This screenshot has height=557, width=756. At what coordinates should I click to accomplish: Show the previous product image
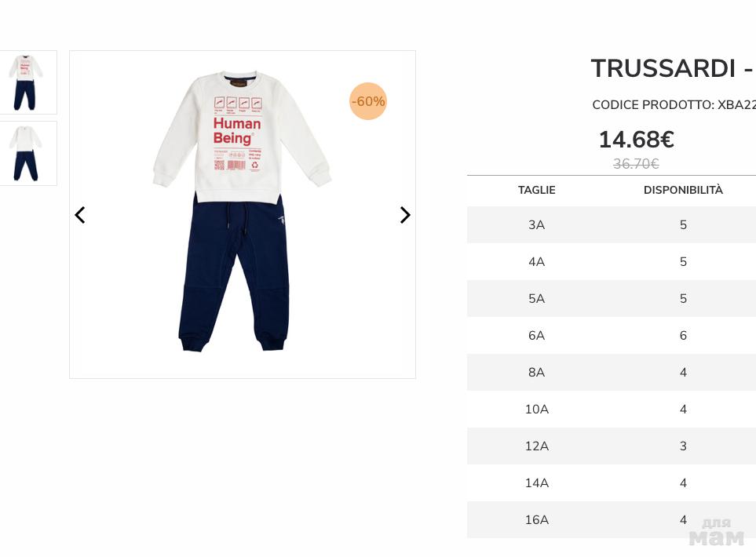(x=79, y=215)
